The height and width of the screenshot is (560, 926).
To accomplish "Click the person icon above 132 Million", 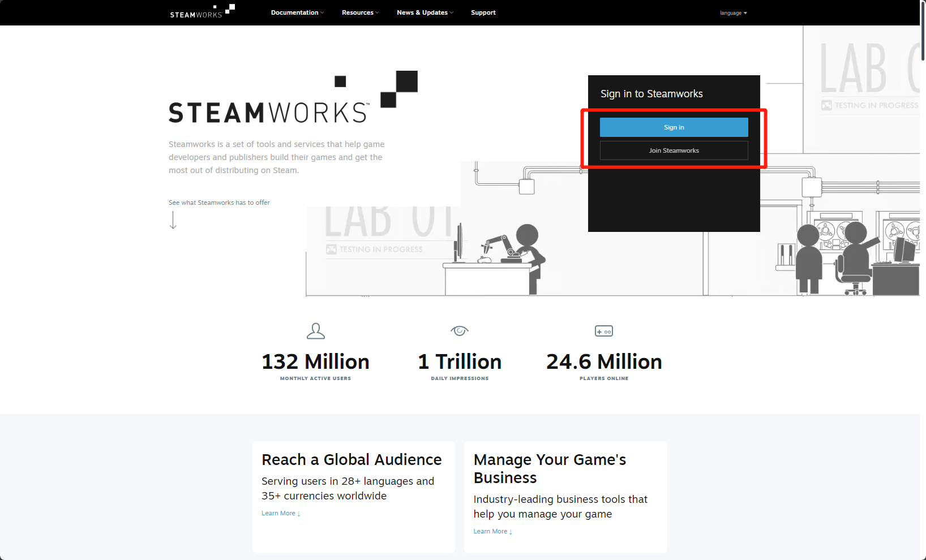I will pyautogui.click(x=315, y=331).
